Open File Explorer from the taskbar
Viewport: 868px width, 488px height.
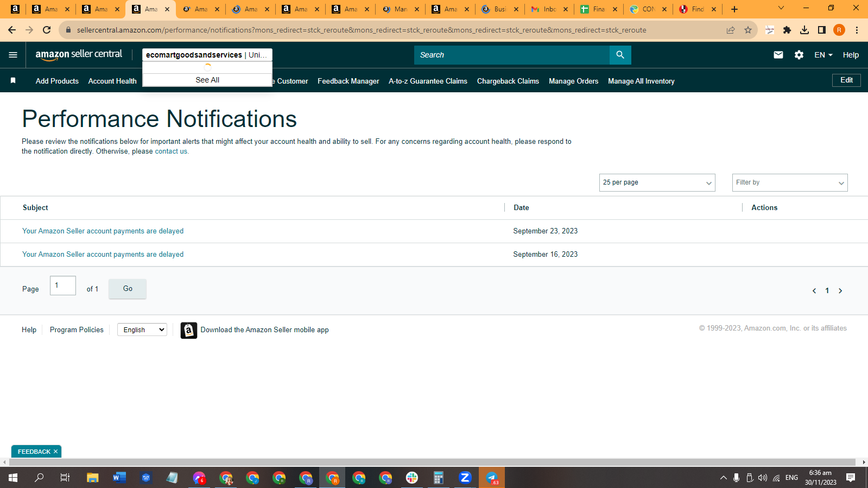tap(93, 478)
